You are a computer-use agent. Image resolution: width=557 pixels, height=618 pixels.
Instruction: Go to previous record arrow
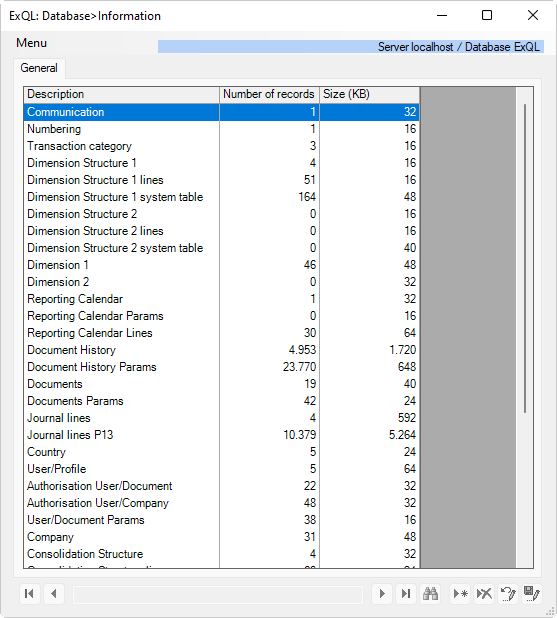[x=54, y=594]
